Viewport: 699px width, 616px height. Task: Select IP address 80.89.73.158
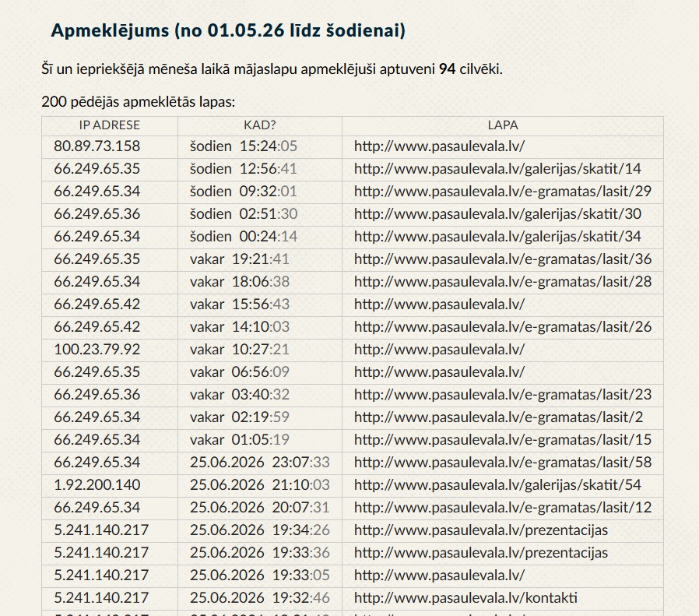97,146
